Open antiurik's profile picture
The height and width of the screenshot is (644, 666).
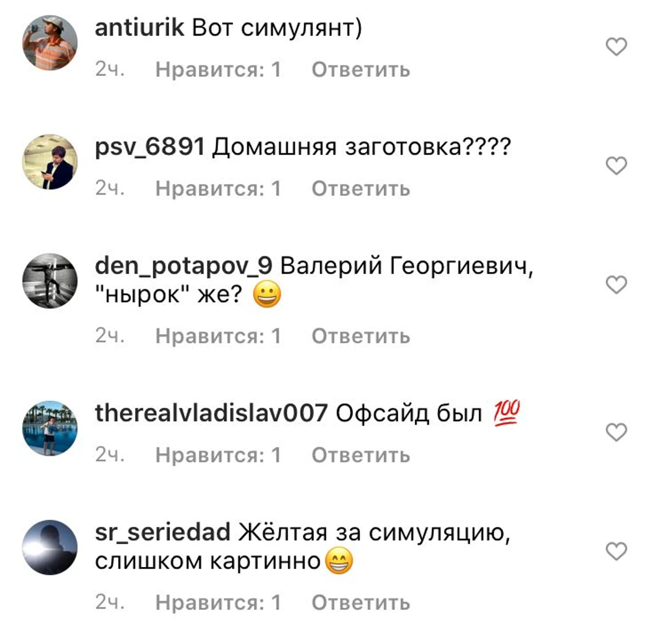click(50, 43)
